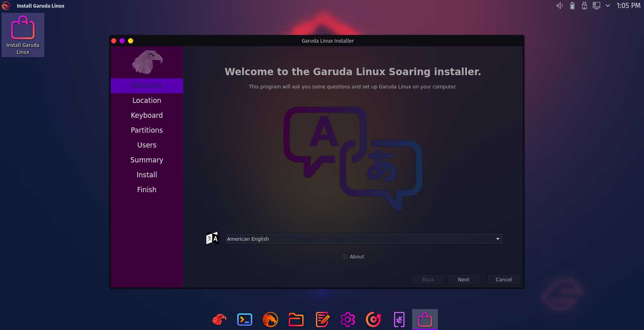The image size is (644, 330).
Task: Click the volume speaker tray icon
Action: point(559,6)
